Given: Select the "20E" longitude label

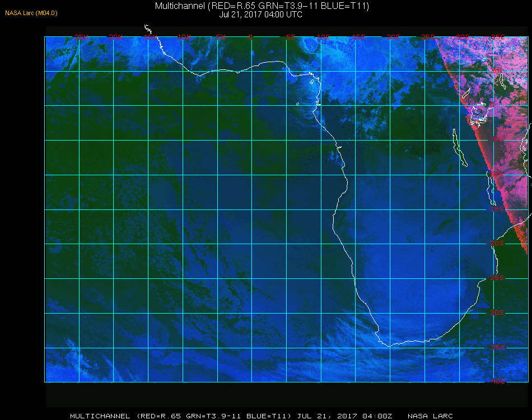Looking at the screenshot, I should [393, 37].
